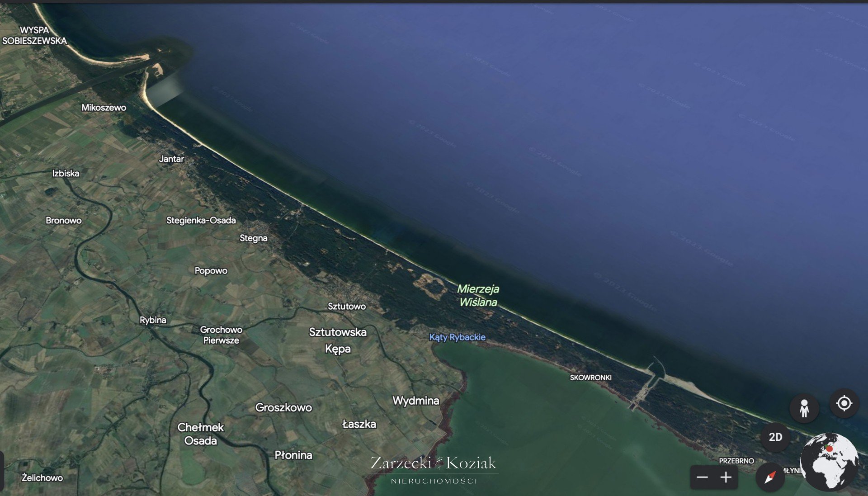The height and width of the screenshot is (496, 868).
Task: Select the Jantar label on map
Action: (171, 159)
